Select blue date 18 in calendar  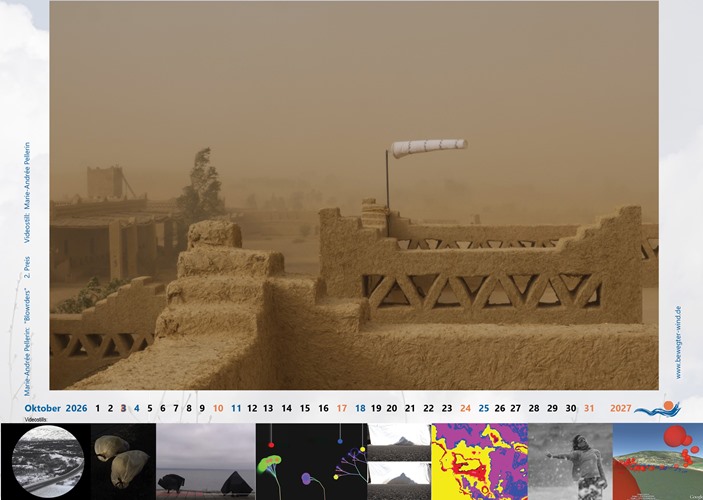coord(360,408)
